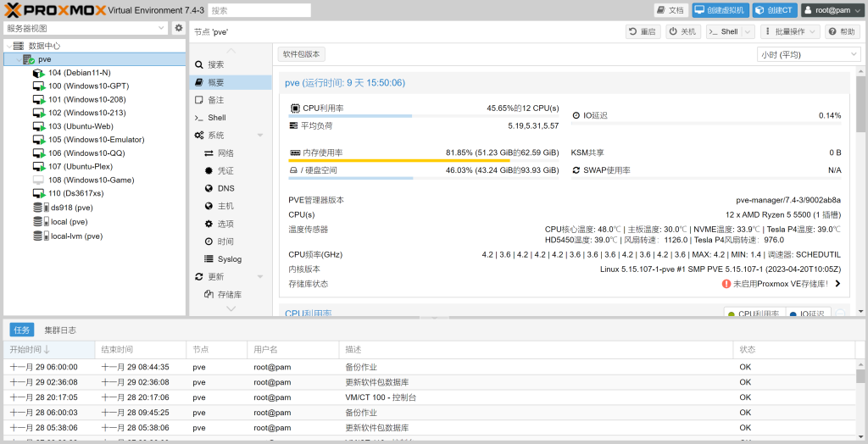Open the server view gear settings
868x444 pixels.
pyautogui.click(x=178, y=28)
